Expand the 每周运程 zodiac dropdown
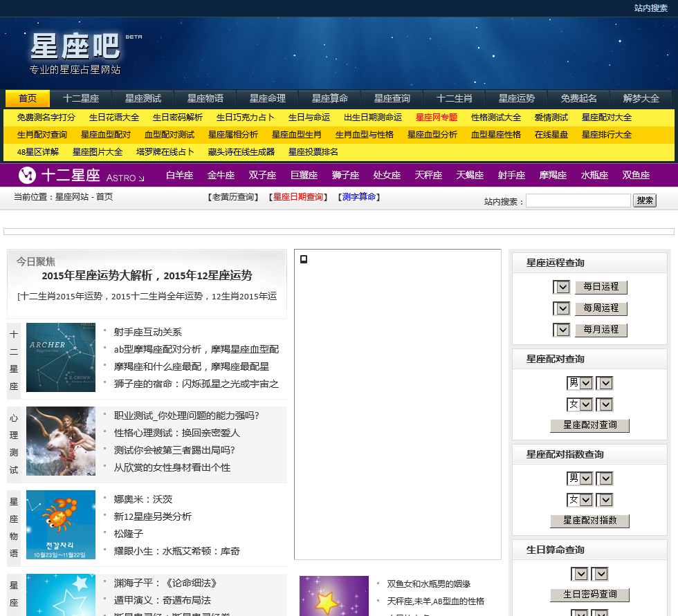 pyautogui.click(x=561, y=308)
